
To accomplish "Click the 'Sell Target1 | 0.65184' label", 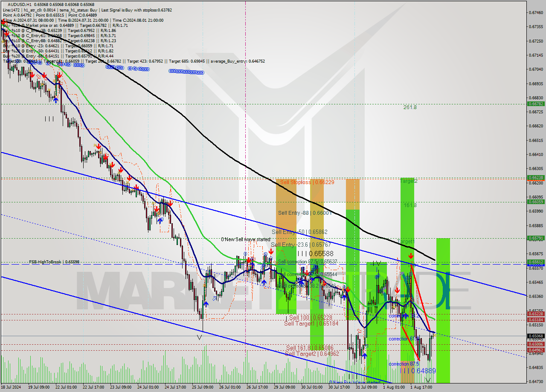I will [311, 324].
